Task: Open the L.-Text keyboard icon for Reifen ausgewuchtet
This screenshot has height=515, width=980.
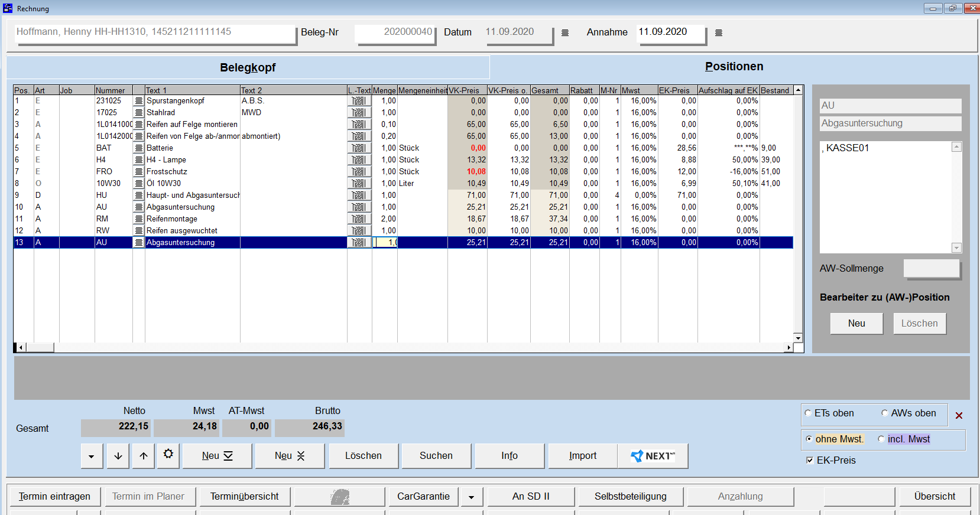Action: (x=359, y=231)
